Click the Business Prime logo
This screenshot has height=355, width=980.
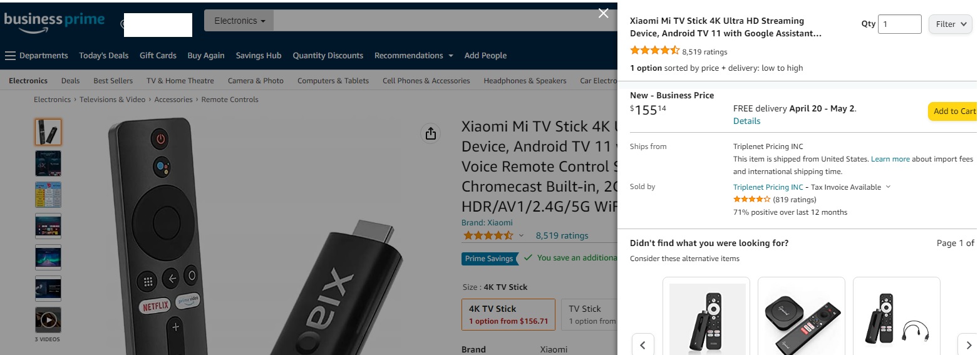click(54, 22)
